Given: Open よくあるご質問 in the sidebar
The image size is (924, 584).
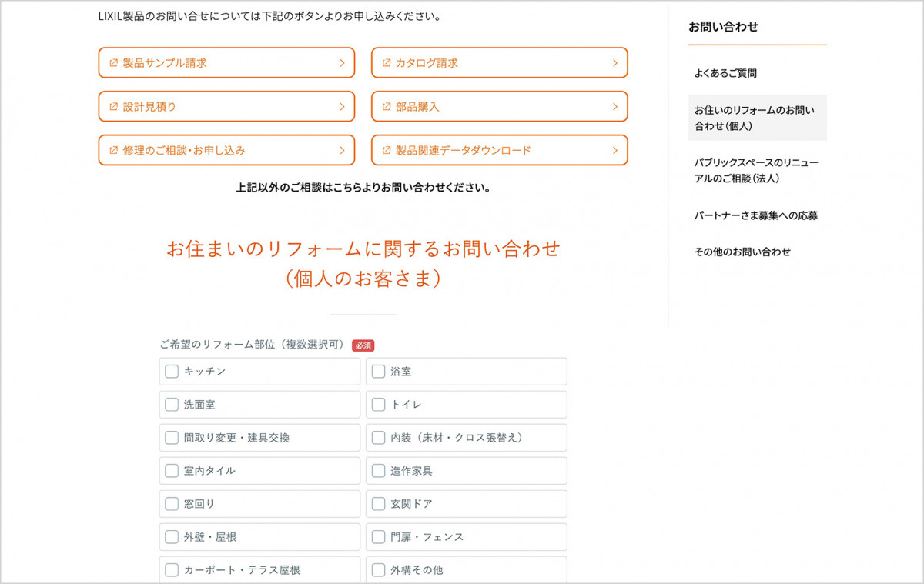Looking at the screenshot, I should click(725, 74).
